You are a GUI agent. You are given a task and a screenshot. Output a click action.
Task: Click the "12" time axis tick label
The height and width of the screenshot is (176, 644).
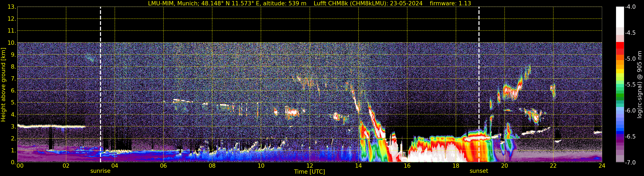[x=310, y=166]
